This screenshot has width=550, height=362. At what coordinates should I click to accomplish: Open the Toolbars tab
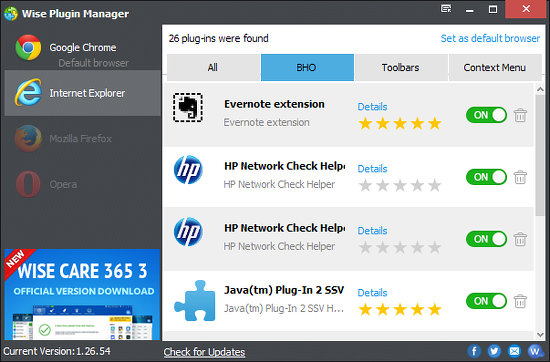pos(401,67)
